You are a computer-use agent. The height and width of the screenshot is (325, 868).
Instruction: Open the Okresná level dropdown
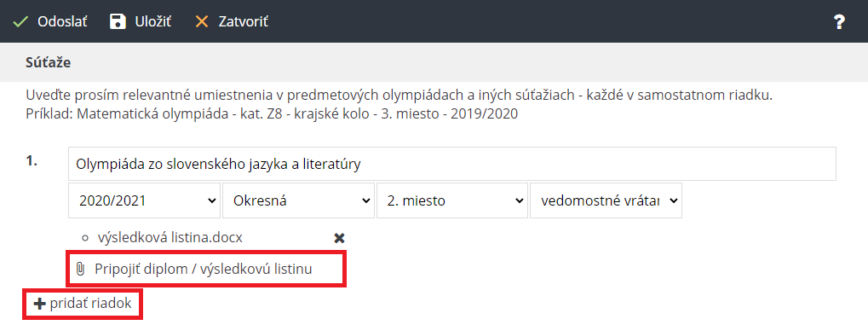(x=298, y=200)
